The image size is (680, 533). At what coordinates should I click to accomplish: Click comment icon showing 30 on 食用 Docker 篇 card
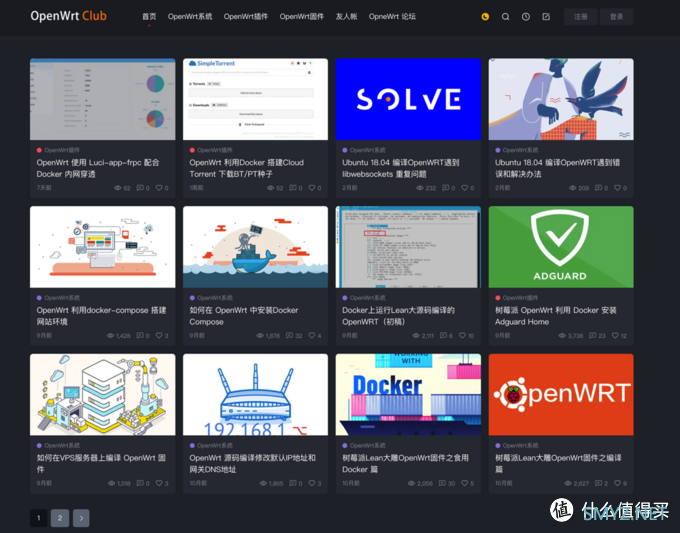point(442,483)
